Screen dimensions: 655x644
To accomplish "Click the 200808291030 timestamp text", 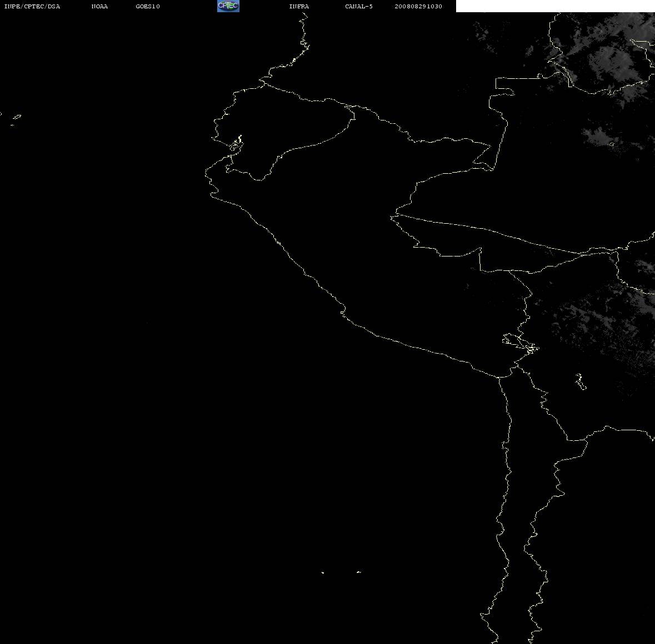I will (x=418, y=6).
